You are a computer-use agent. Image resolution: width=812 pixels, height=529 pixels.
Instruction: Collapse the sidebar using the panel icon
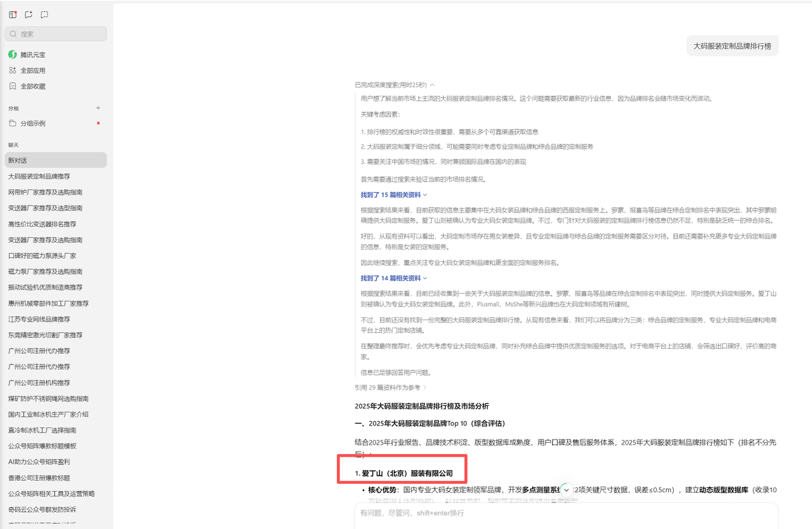tap(13, 15)
